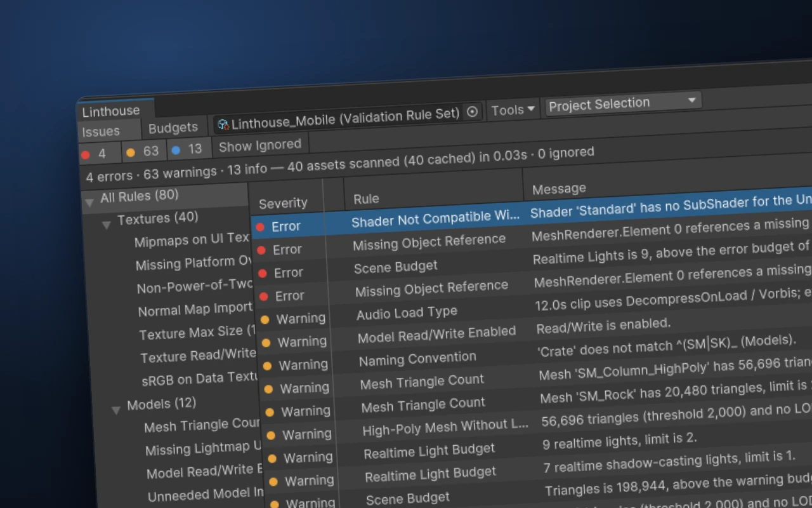This screenshot has height=508, width=812.
Task: Select the Linthouse_Mobile Validation Rule Set field
Action: (x=348, y=117)
